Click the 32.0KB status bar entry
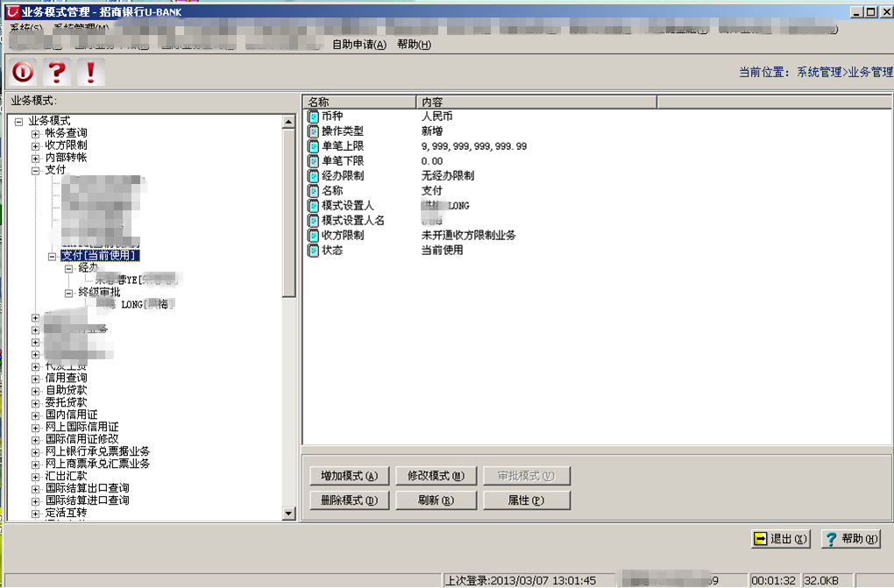This screenshot has width=894, height=588. [x=821, y=581]
